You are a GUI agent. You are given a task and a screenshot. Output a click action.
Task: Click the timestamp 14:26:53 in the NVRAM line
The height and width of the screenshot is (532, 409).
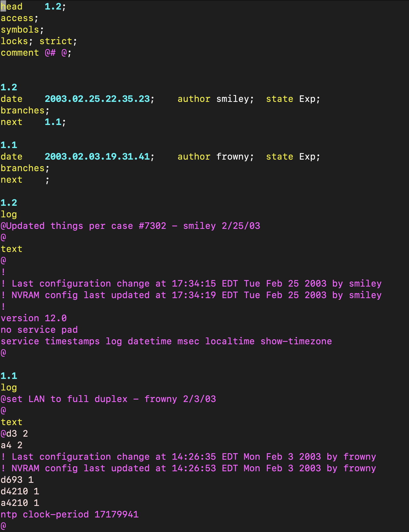tap(194, 468)
